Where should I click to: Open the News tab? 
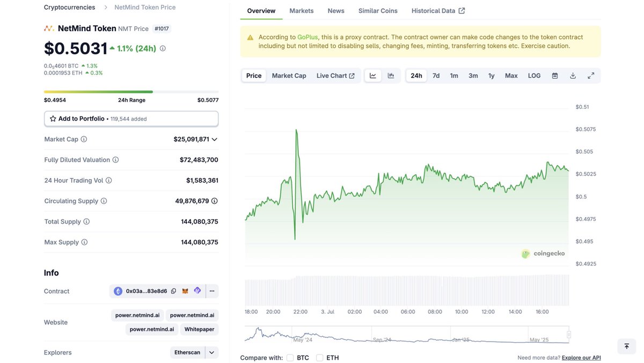pos(336,11)
